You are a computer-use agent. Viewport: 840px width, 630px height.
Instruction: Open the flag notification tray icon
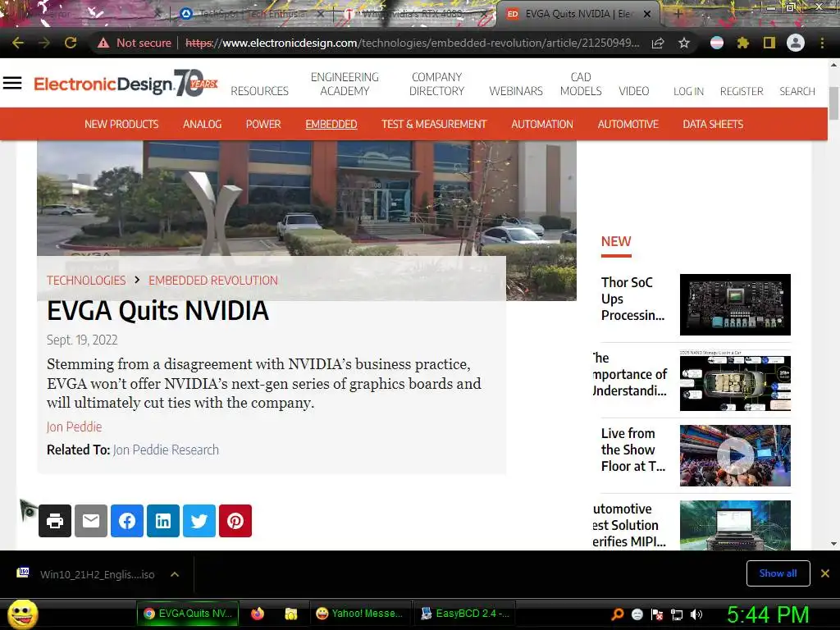point(657,614)
